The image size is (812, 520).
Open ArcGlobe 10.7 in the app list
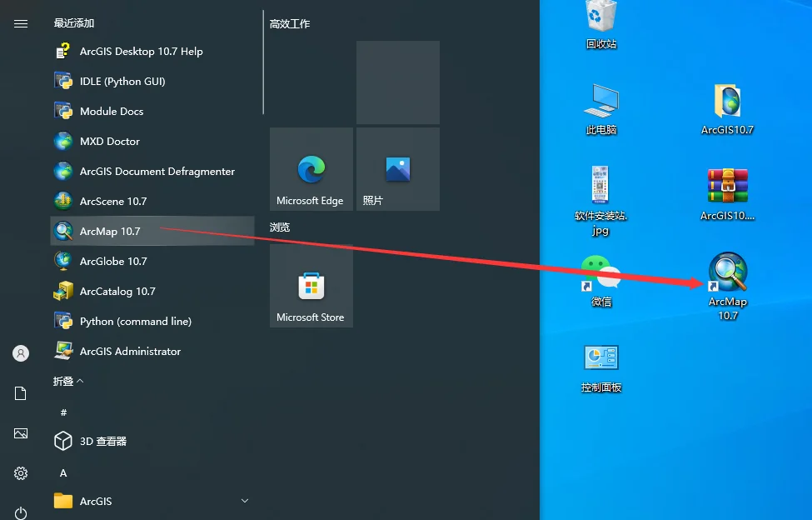[x=152, y=261]
